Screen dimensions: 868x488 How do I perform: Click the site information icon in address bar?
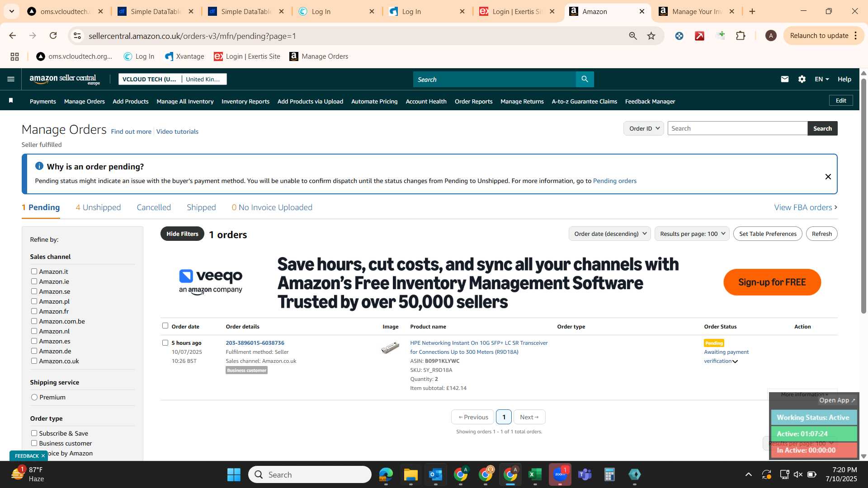(x=77, y=36)
